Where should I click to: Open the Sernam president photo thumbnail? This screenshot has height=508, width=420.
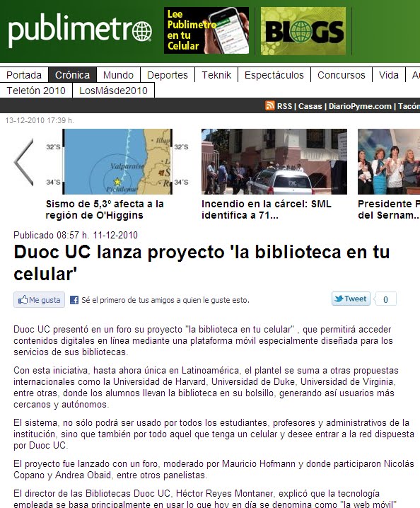pyautogui.click(x=389, y=161)
